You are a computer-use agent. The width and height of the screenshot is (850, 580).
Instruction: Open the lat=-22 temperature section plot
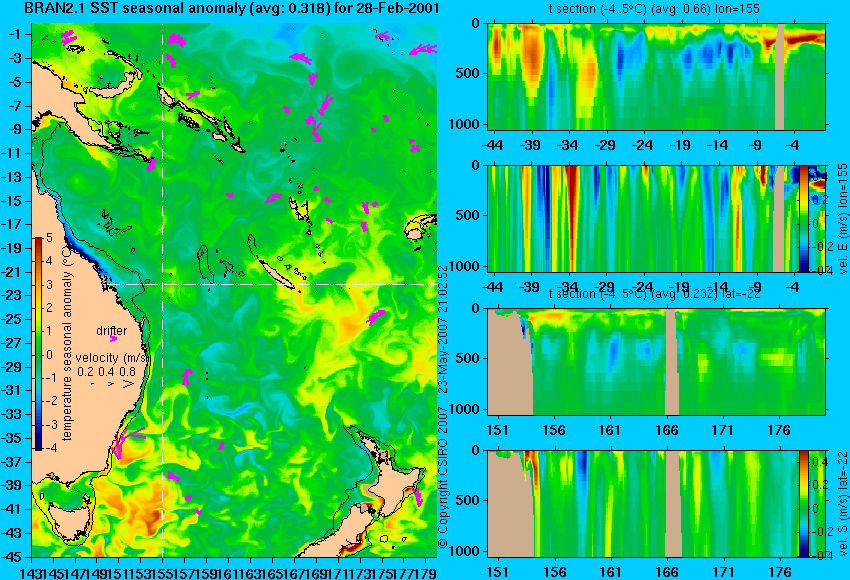656,362
